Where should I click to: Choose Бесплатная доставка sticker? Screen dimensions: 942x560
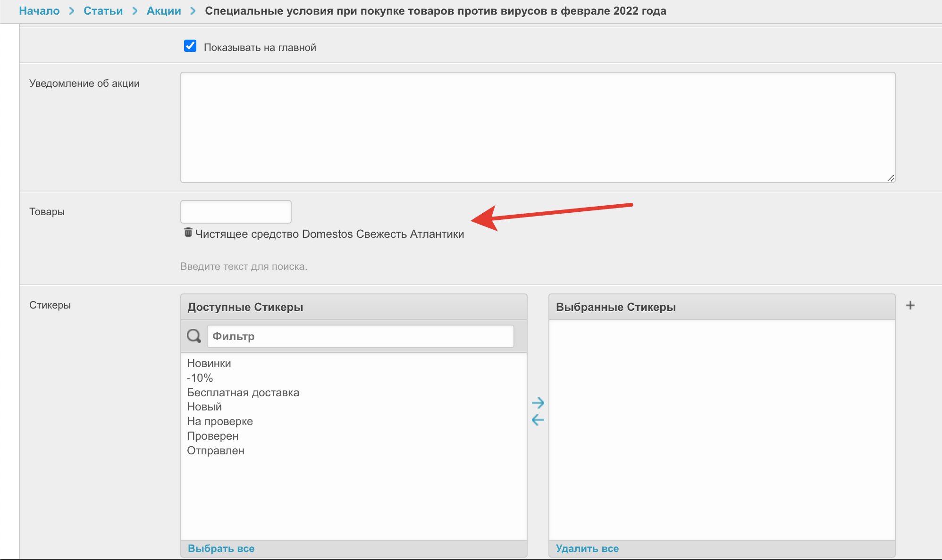243,393
